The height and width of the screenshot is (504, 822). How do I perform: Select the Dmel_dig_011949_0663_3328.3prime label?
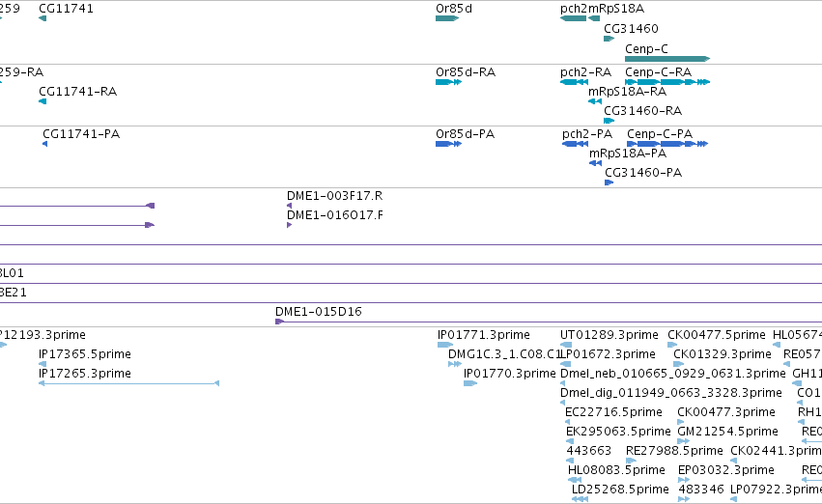671,392
